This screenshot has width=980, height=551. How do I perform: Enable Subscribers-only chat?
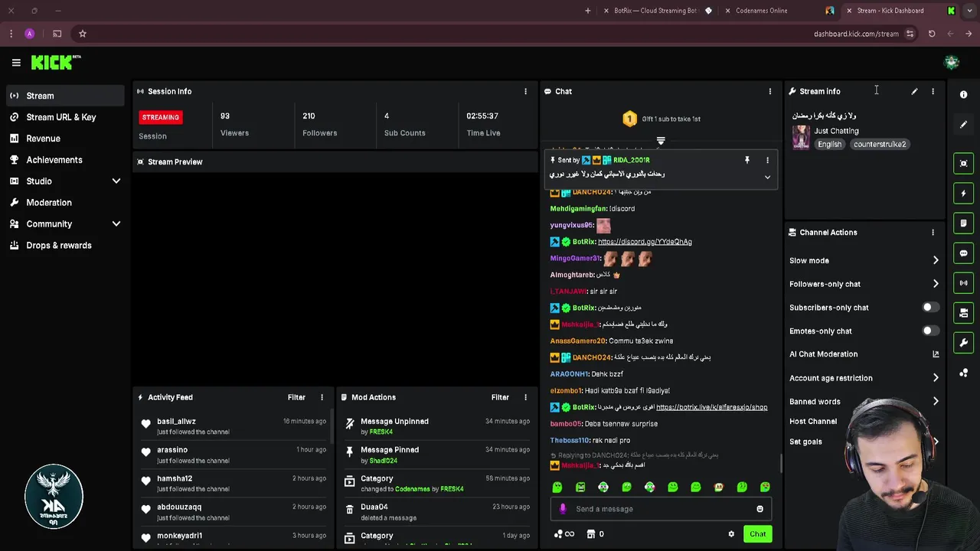coord(929,308)
